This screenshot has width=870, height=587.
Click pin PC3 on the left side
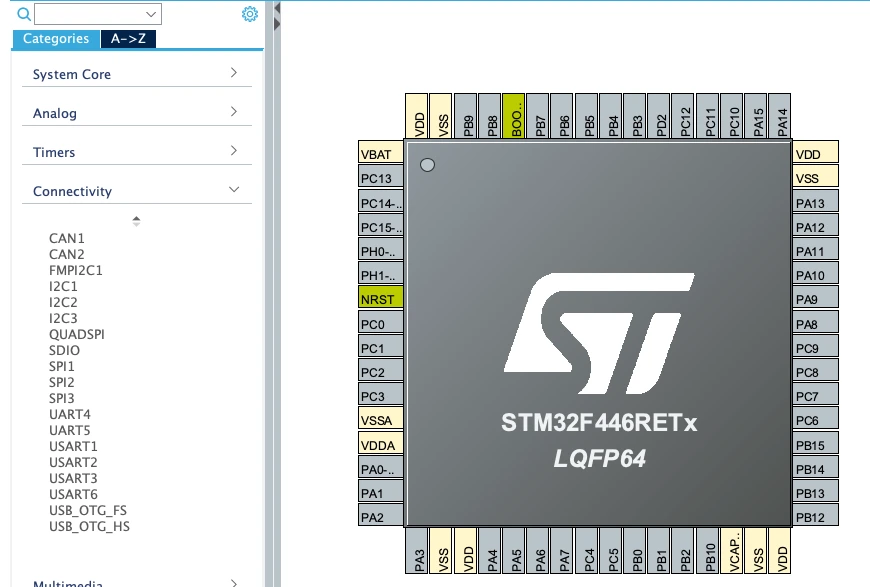pos(381,396)
